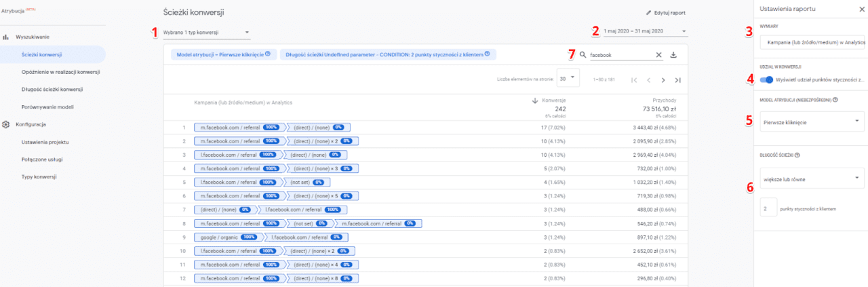Click the Edytuj raport button
Viewport: 868px width, 287px height.
coord(666,13)
